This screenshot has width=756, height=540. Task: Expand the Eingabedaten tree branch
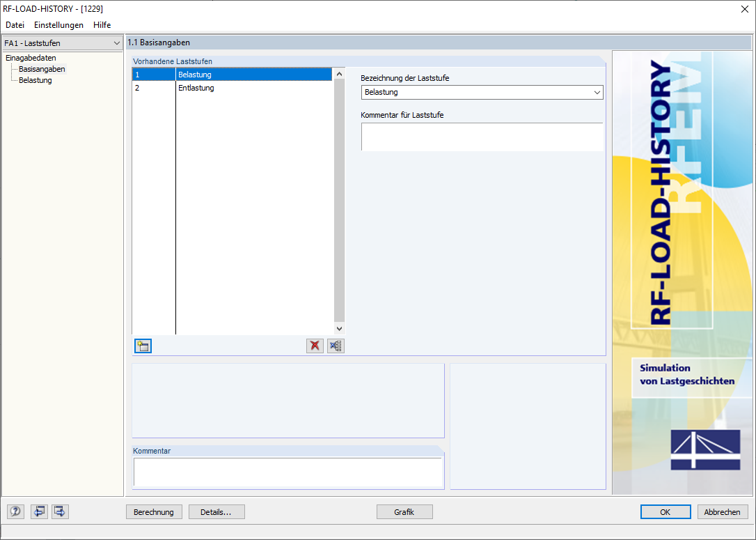pos(29,58)
